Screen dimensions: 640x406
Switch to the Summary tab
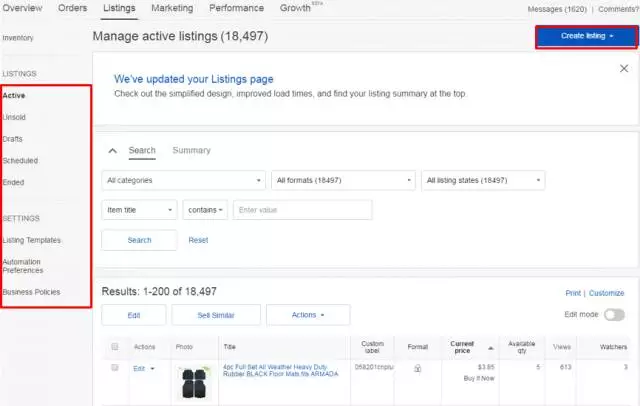pyautogui.click(x=191, y=150)
